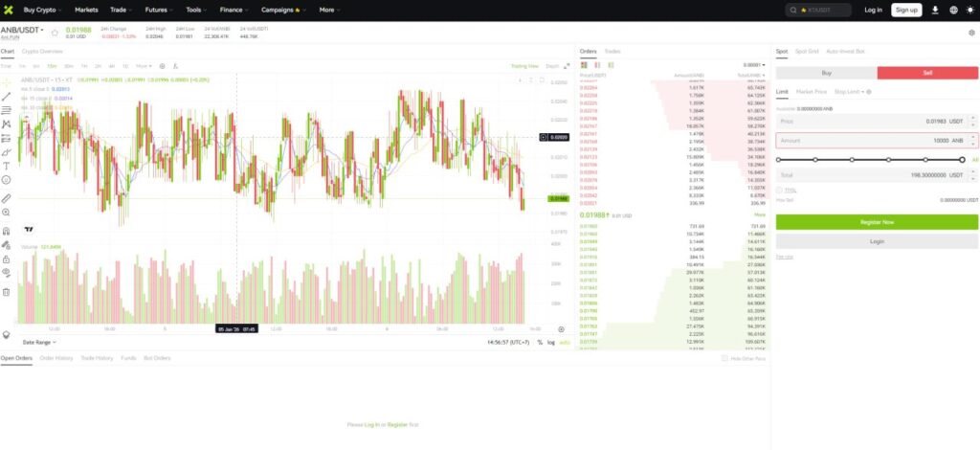This screenshot has height=450, width=980.
Task: Select the Fibonacci retracement tool
Action: pos(7,110)
